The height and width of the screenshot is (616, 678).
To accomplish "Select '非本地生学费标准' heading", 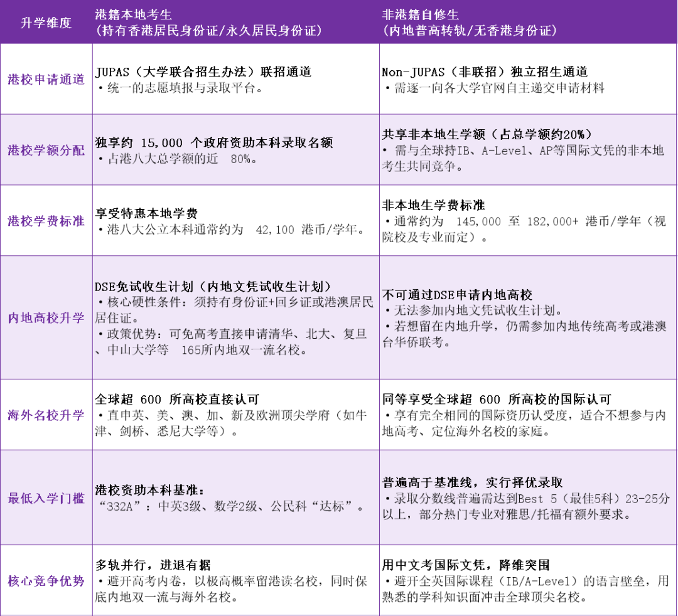I will (433, 205).
